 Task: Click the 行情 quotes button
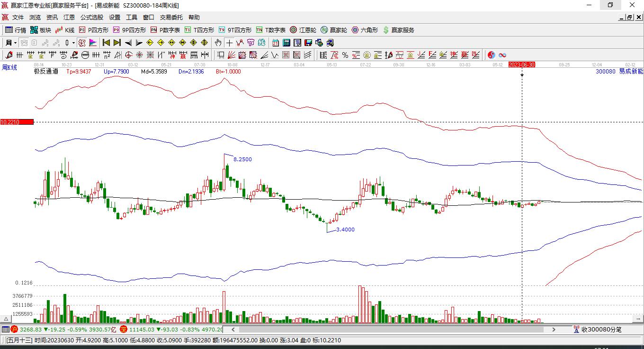(x=16, y=30)
